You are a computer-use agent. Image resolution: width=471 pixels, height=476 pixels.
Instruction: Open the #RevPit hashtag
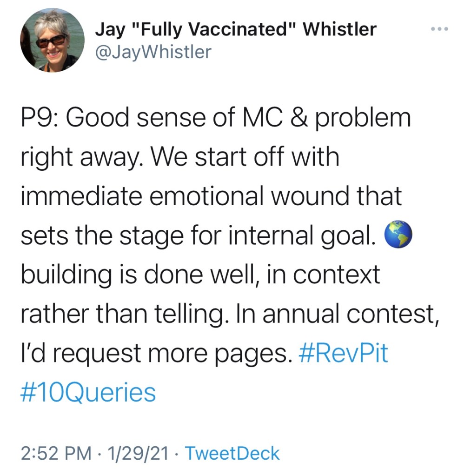point(342,354)
